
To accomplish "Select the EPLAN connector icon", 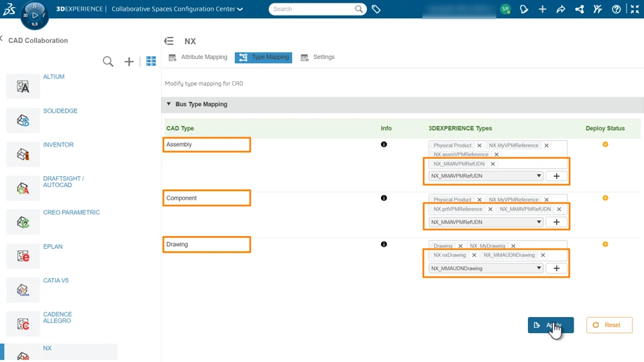I will [x=23, y=256].
